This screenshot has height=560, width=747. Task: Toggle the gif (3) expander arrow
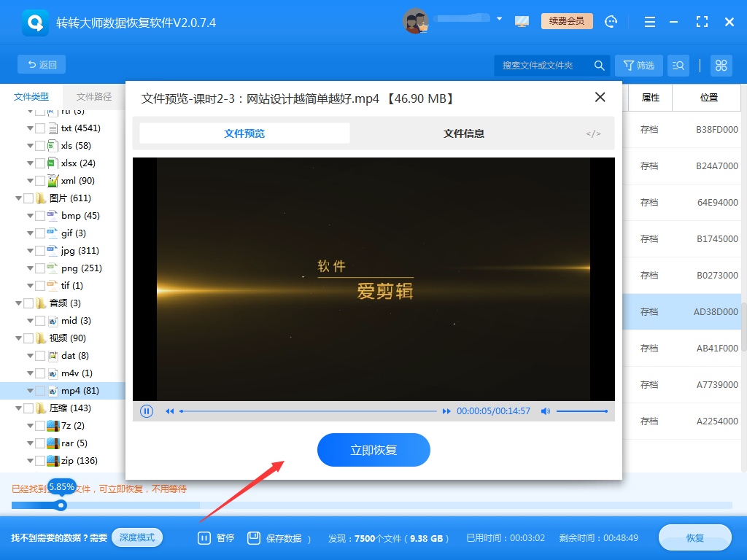coord(30,233)
